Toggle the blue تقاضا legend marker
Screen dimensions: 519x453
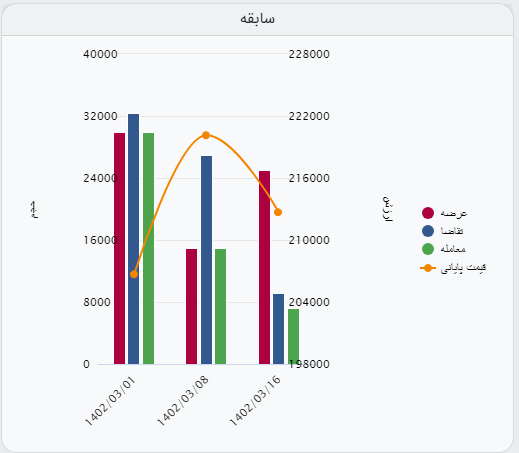click(x=428, y=231)
